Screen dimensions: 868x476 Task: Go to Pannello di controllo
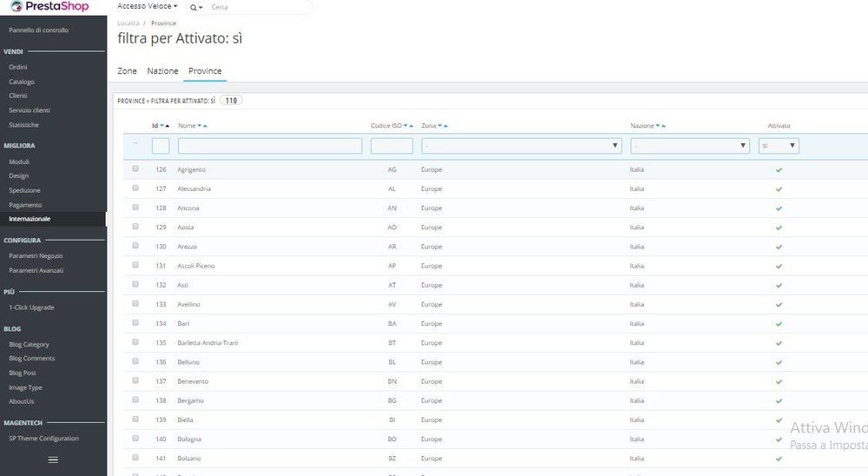click(39, 30)
